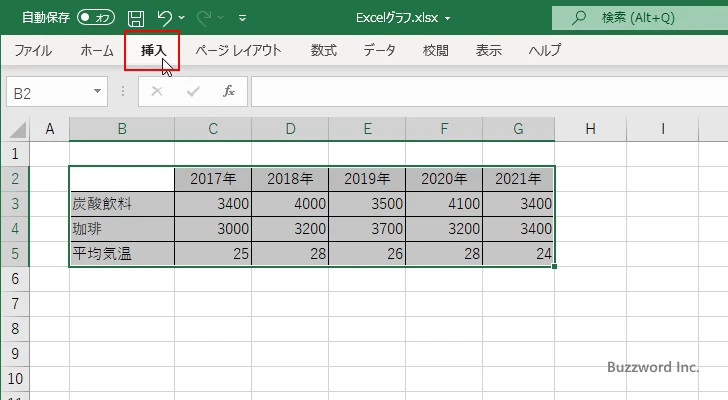Select row 10 header
728x400 pixels.
(15, 379)
